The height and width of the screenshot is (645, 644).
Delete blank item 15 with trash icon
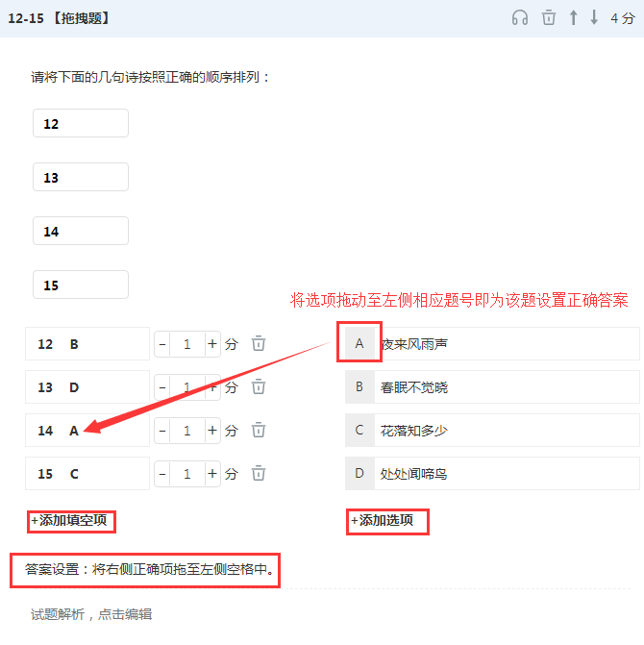point(259,473)
